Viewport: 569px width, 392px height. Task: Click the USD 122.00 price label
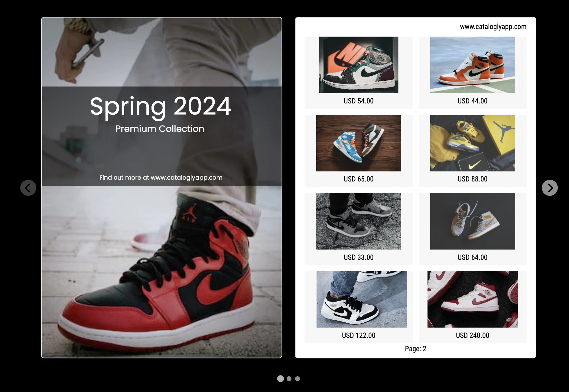(x=359, y=335)
